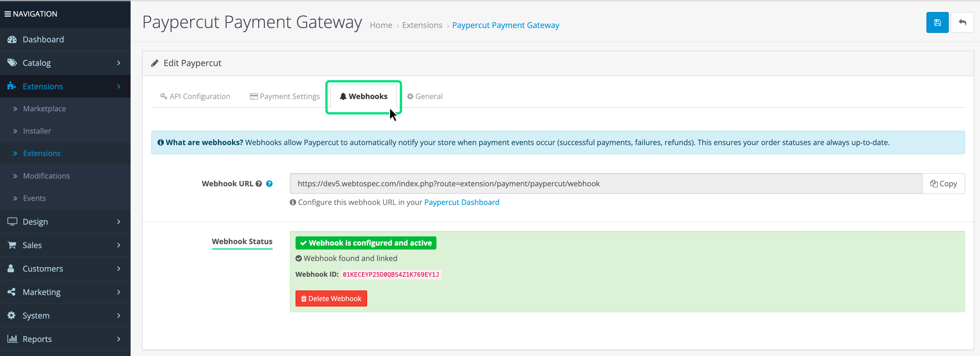
Task: Click the Paypercut Payment Gateway breadcrumb link
Action: click(x=505, y=25)
